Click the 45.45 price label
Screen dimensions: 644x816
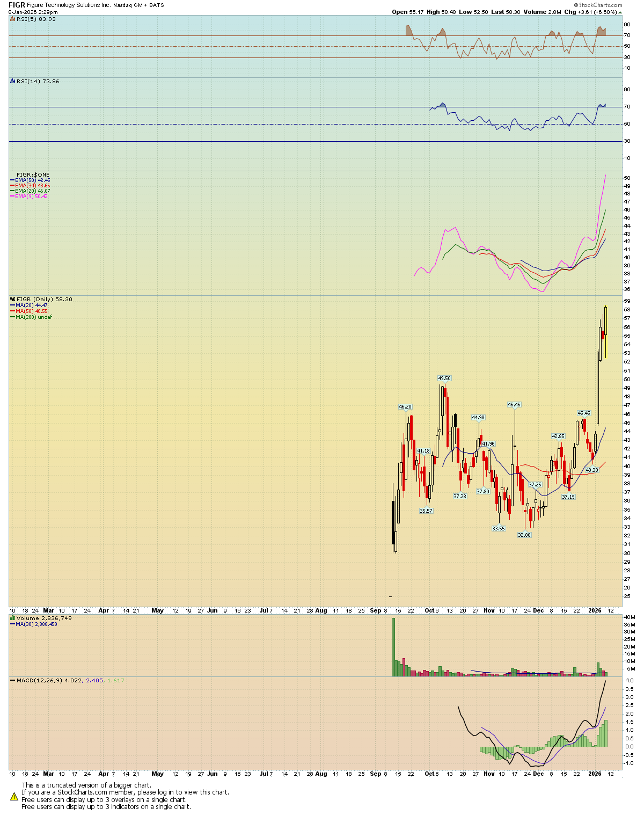coord(583,413)
